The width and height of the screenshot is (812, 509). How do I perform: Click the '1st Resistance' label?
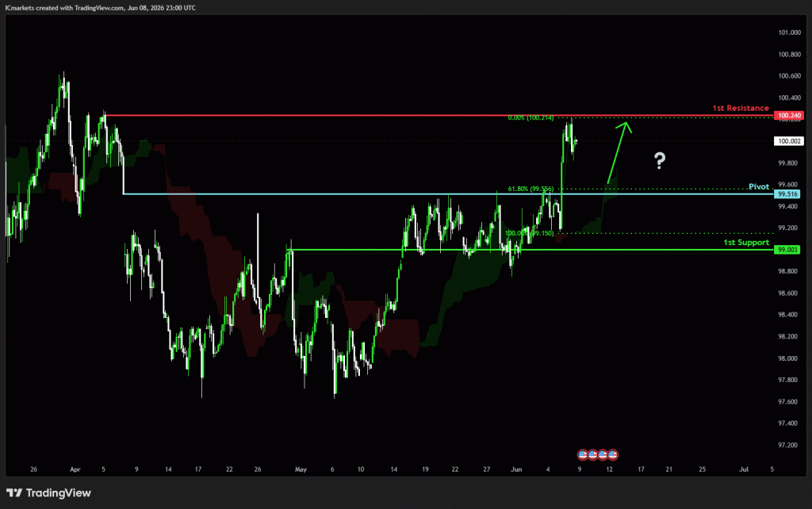coord(741,108)
